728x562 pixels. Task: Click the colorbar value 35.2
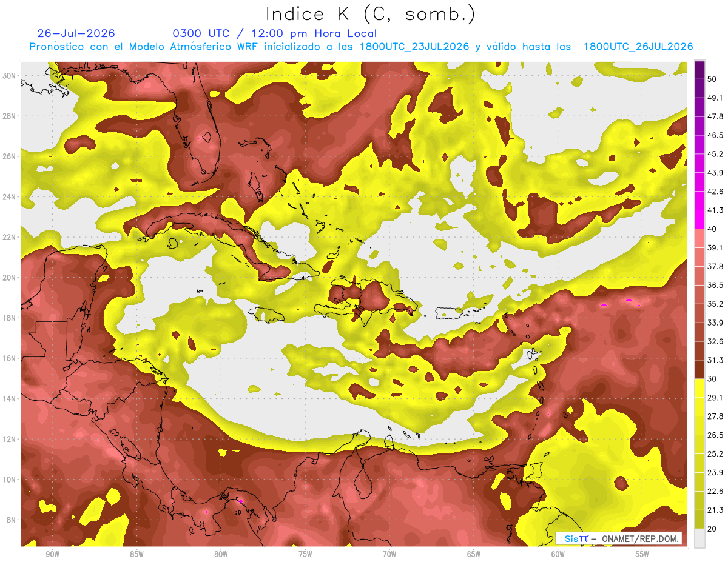point(715,304)
